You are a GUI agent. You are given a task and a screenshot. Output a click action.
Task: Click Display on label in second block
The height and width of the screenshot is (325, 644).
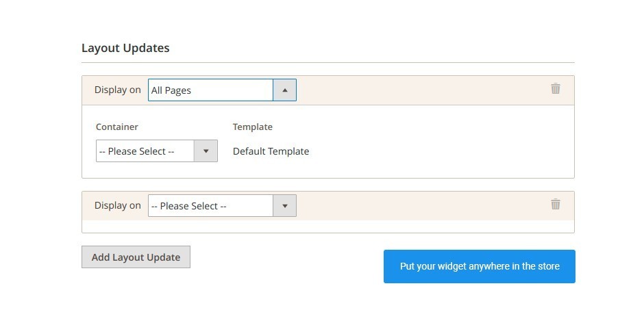pos(117,205)
